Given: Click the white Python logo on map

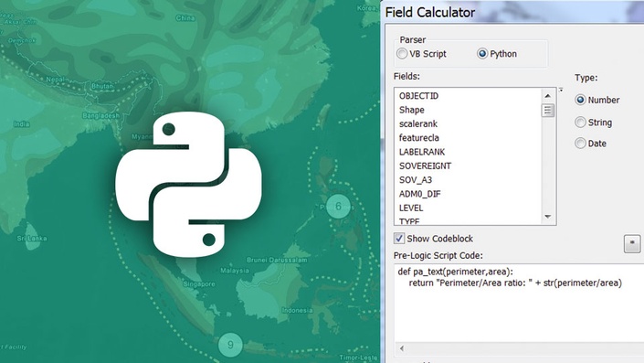Looking at the screenshot, I should click(x=188, y=185).
